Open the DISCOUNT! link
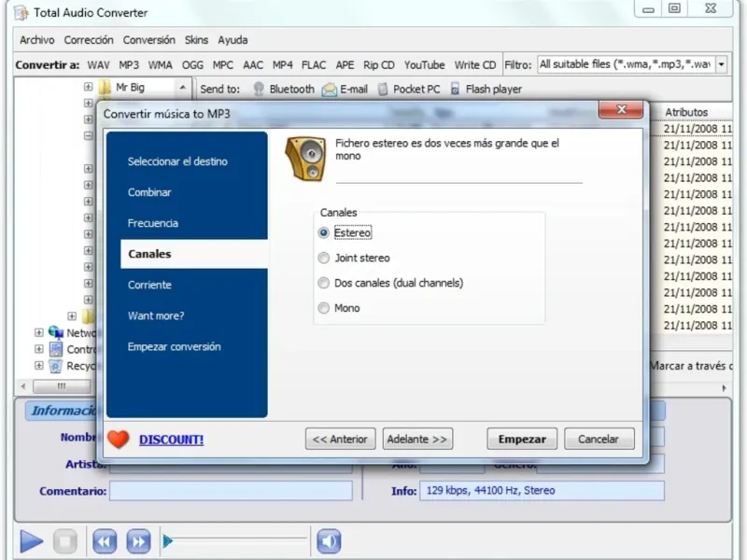The height and width of the screenshot is (560, 747). pos(171,440)
